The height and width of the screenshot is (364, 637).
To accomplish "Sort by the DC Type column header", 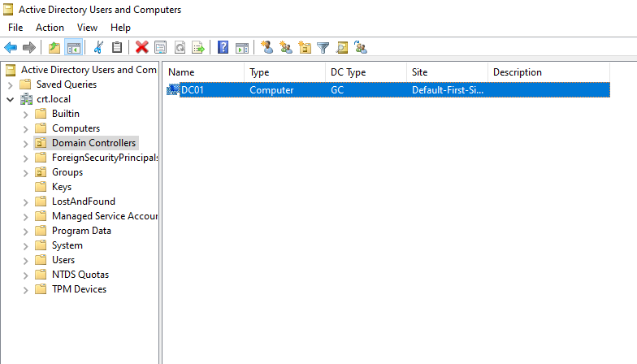I will [x=366, y=72].
